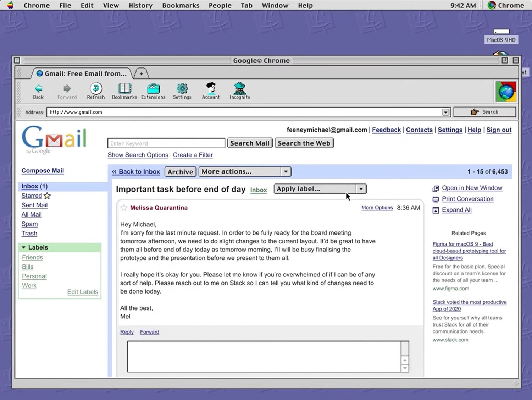
Task: Collapse the Labels section triangle
Action: [24, 247]
